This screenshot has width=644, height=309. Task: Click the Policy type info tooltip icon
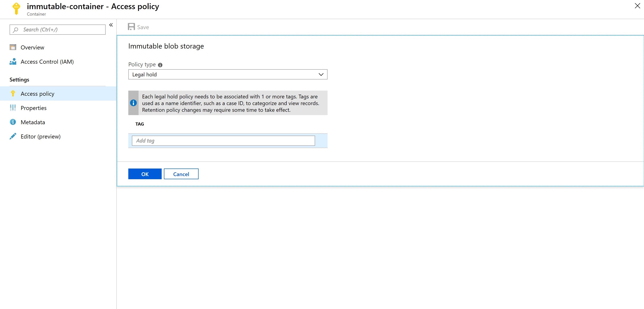[160, 65]
